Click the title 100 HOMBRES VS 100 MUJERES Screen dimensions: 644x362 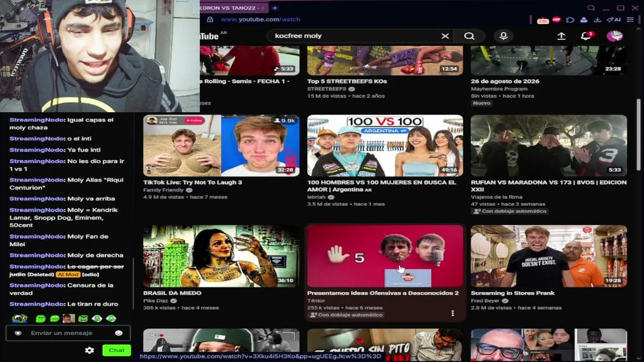pos(382,186)
